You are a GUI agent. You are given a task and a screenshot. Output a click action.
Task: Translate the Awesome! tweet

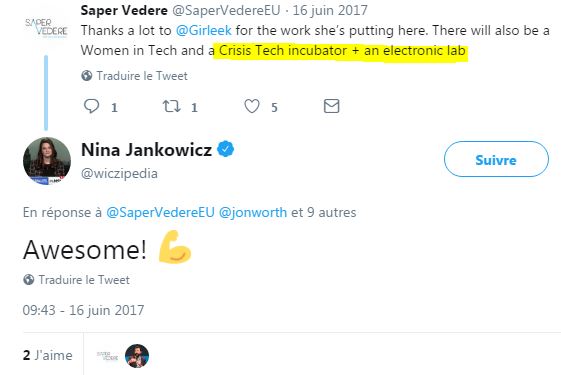click(84, 279)
